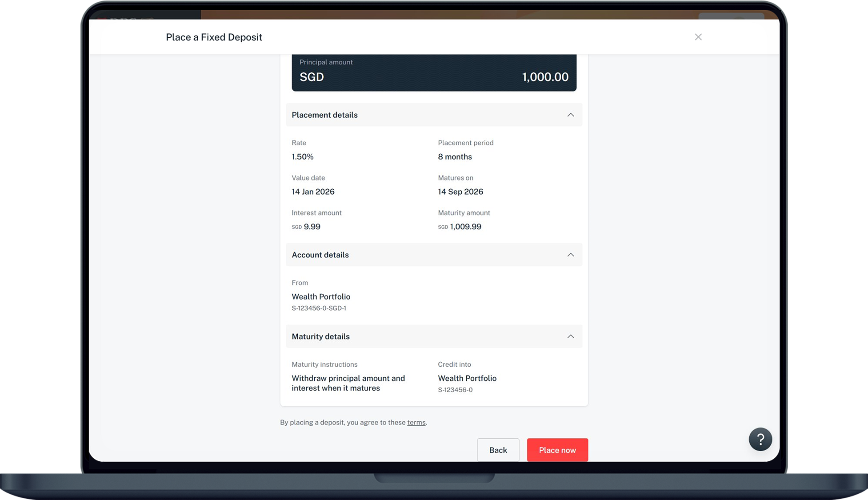This screenshot has height=500, width=868.
Task: Click the 1.50% rate value
Action: [303, 156]
